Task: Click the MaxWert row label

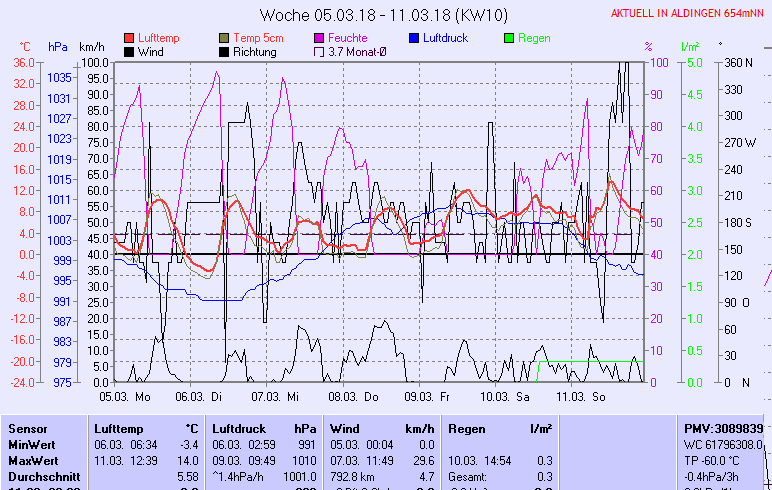Action: pyautogui.click(x=31, y=460)
